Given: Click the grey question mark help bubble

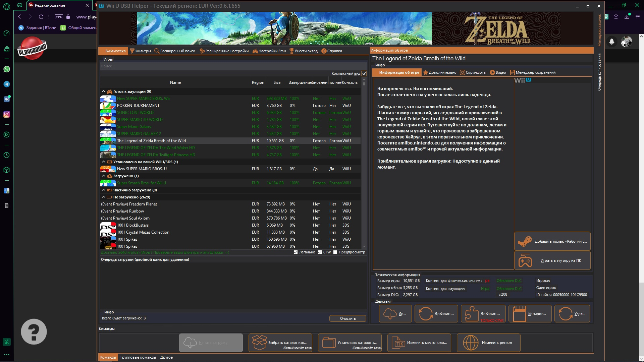Looking at the screenshot, I should coord(34,332).
